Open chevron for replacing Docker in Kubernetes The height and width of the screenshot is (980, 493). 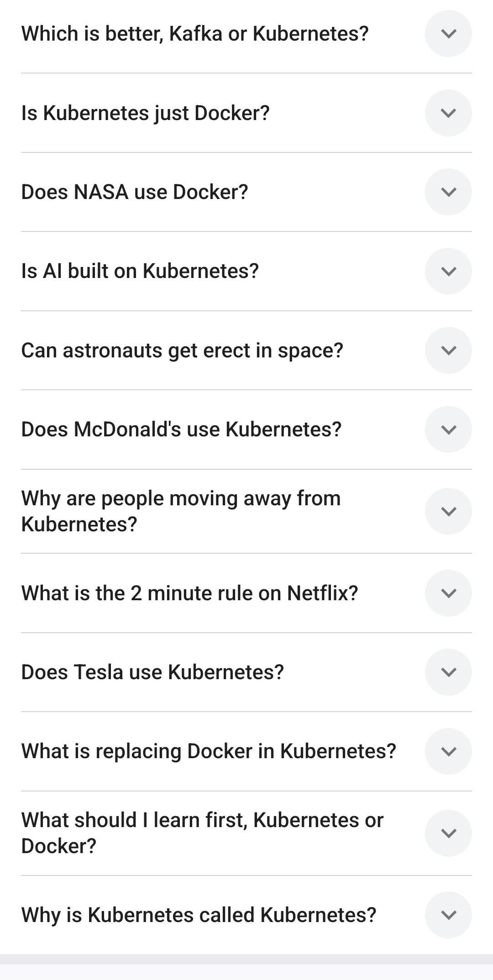[448, 751]
